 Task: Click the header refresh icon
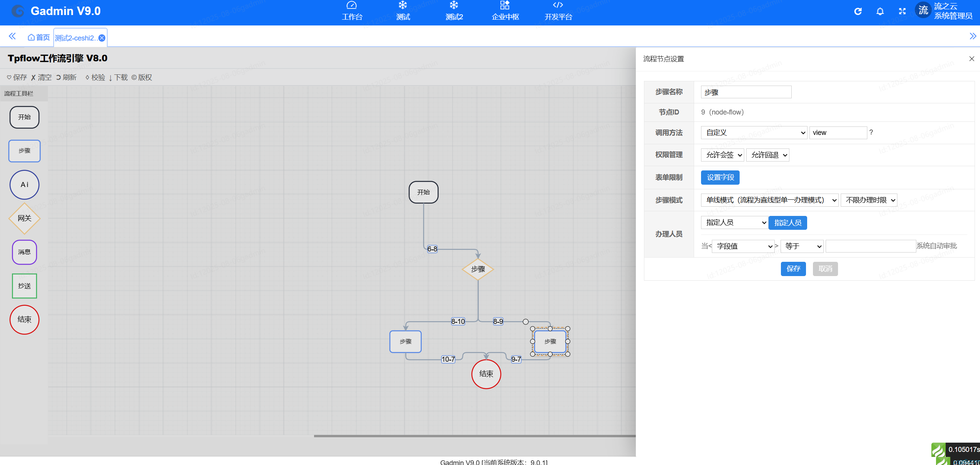point(858,11)
